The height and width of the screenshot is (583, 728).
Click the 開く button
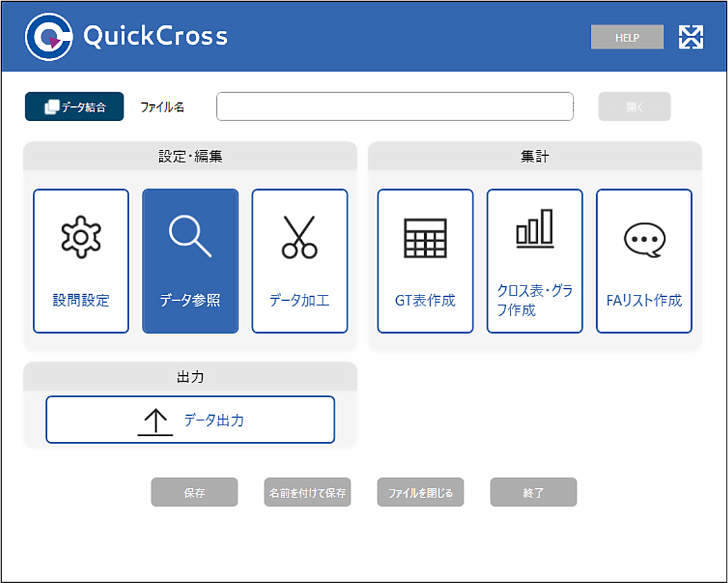(634, 107)
